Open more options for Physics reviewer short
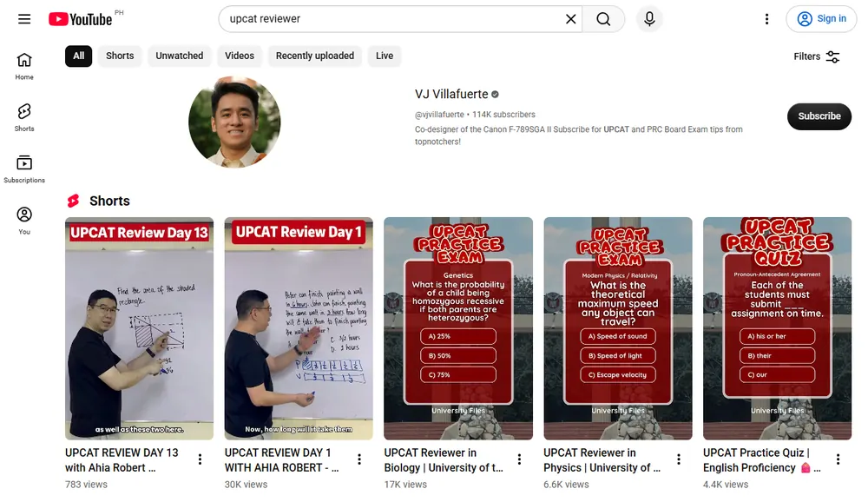The width and height of the screenshot is (868, 502). coord(679,459)
